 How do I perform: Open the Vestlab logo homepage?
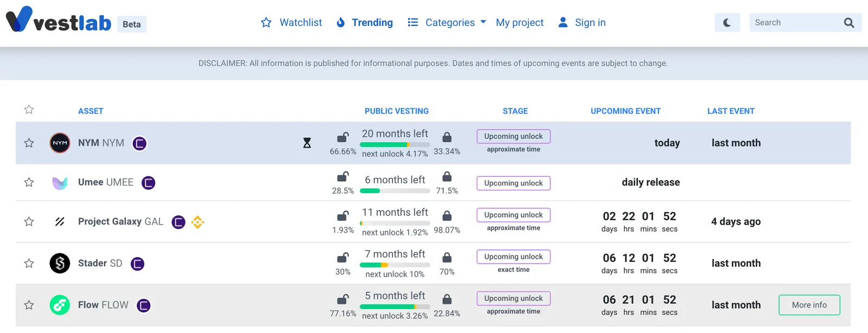point(59,20)
